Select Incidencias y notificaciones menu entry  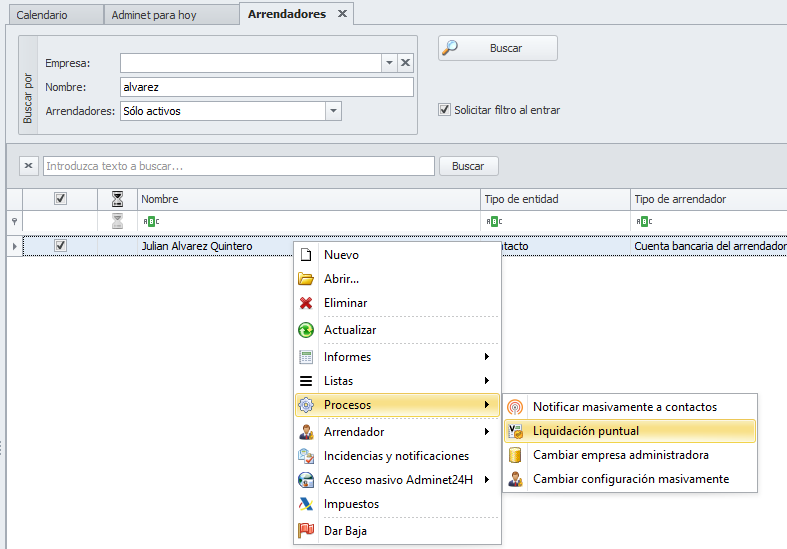click(x=396, y=455)
